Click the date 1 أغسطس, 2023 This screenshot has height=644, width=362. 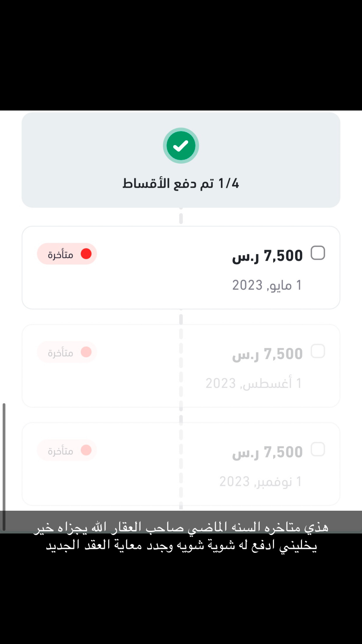point(253,383)
